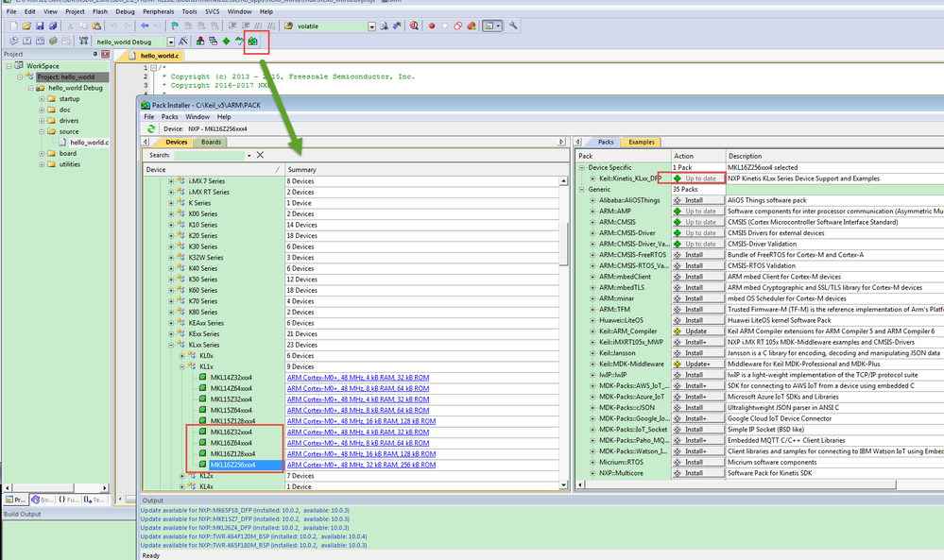
Task: Collapse the KL1x device group
Action: pos(181,366)
